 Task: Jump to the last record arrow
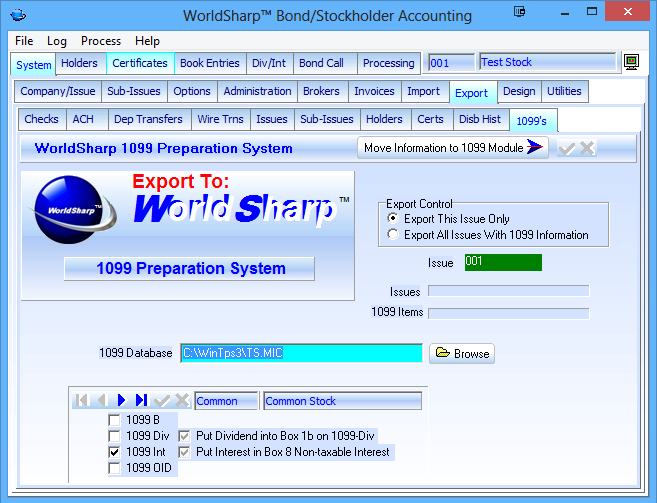click(141, 400)
